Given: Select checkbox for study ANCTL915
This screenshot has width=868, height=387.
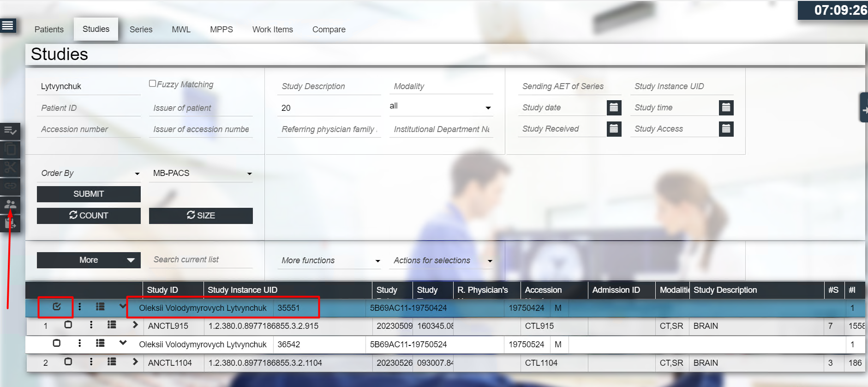Looking at the screenshot, I should point(68,325).
